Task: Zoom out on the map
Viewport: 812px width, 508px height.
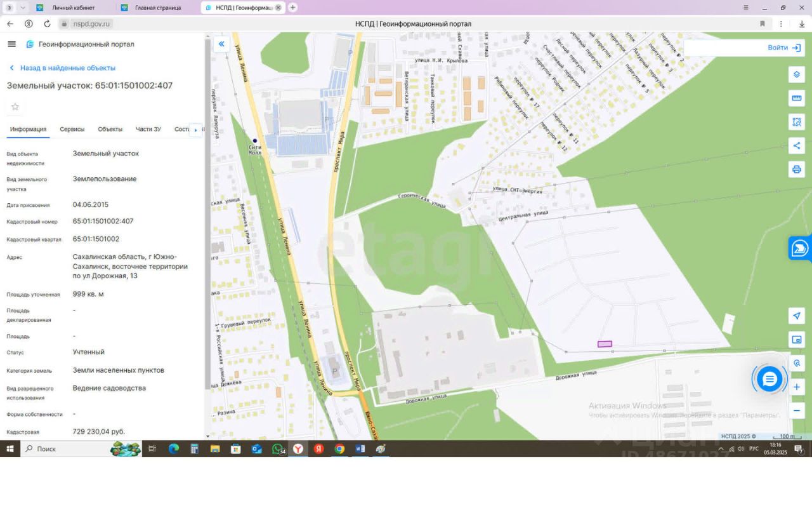Action: pos(797,411)
